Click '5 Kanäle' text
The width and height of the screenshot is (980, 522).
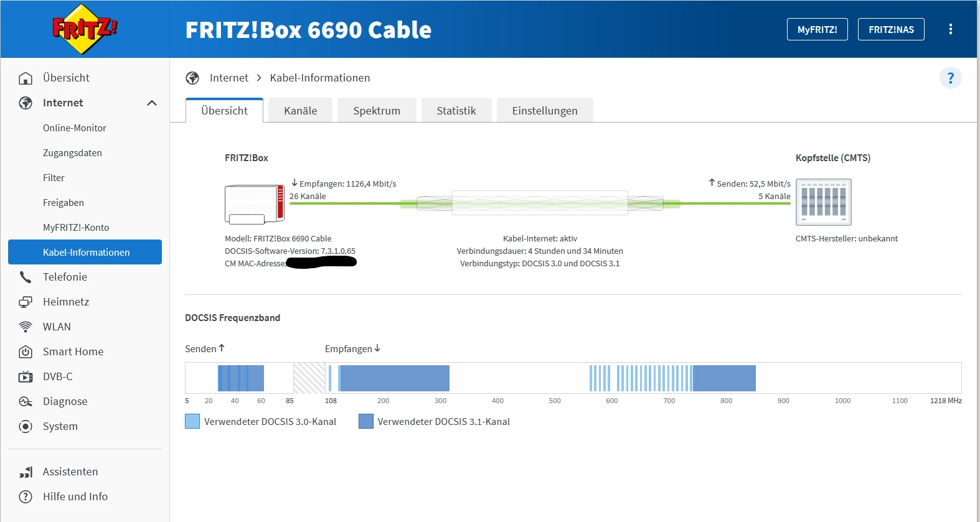pos(774,196)
